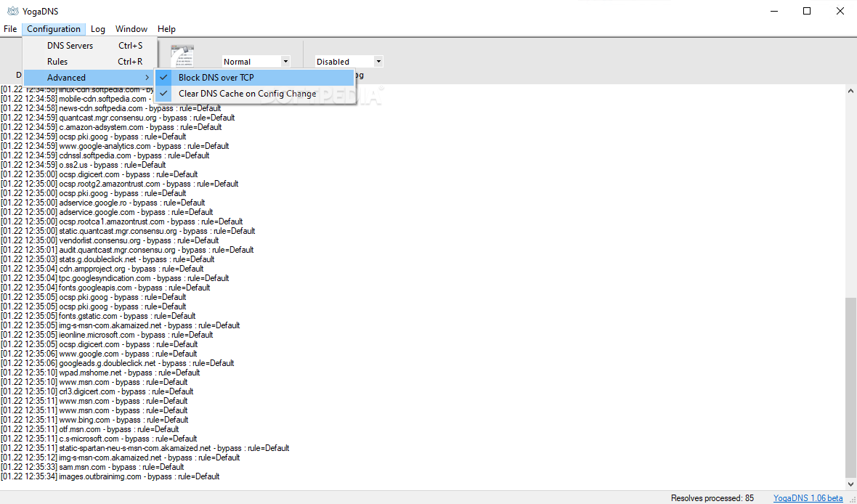This screenshot has height=504, width=857.
Task: Maximize the YogaDNS window
Action: [x=807, y=11]
